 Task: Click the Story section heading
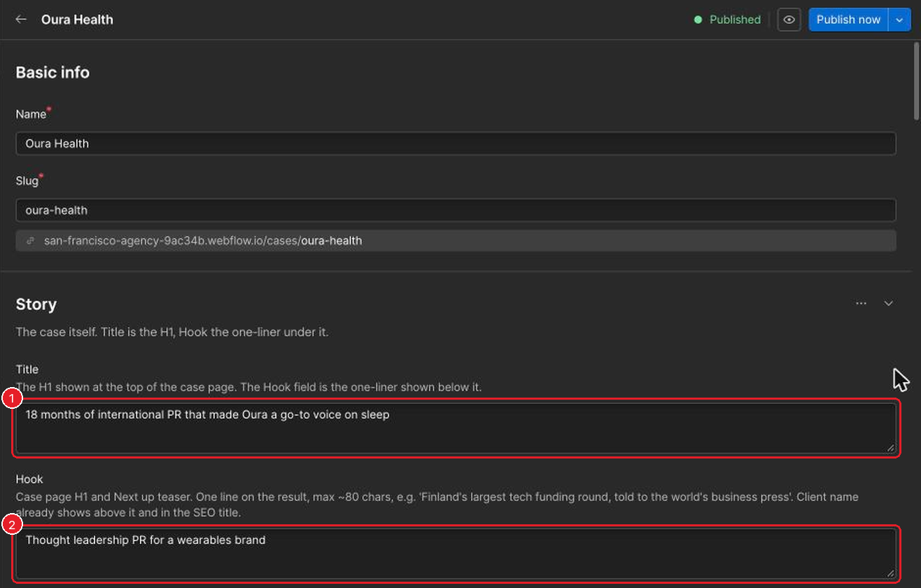tap(36, 304)
